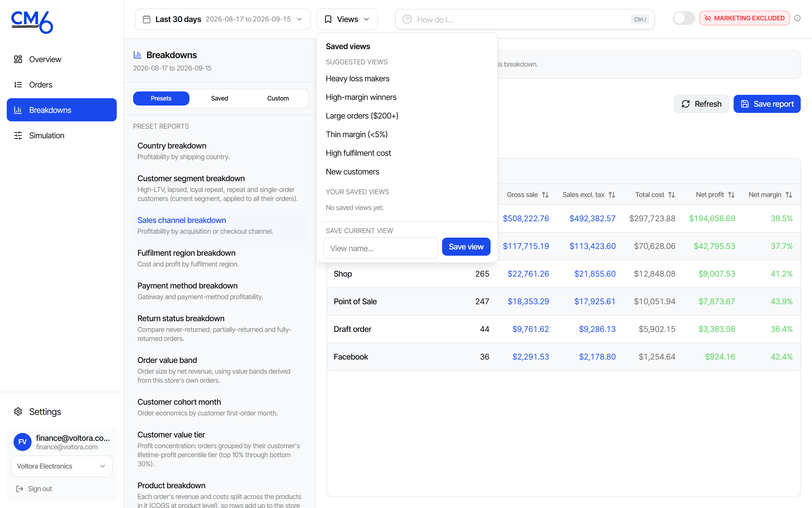Image resolution: width=812 pixels, height=508 pixels.
Task: Click the How do I search field
Action: point(525,19)
